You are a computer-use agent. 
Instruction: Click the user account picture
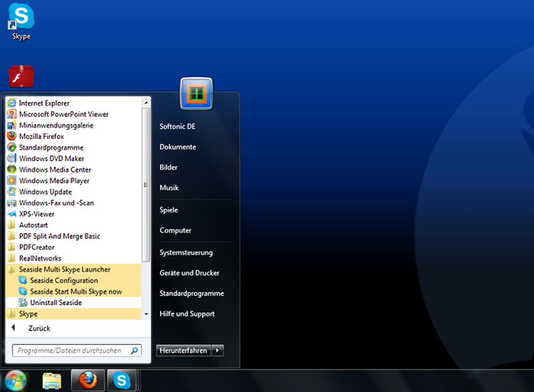click(x=196, y=94)
